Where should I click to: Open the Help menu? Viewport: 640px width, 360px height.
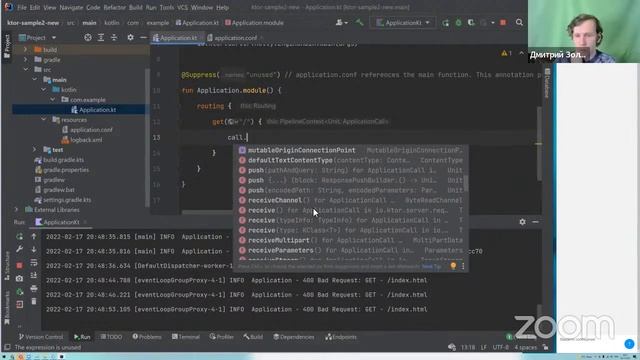tap(222, 7)
